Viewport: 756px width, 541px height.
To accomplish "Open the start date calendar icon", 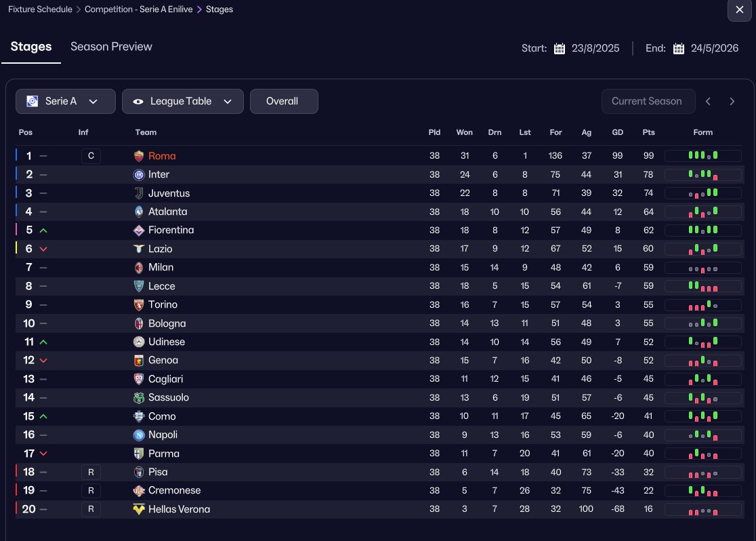I will tap(560, 49).
